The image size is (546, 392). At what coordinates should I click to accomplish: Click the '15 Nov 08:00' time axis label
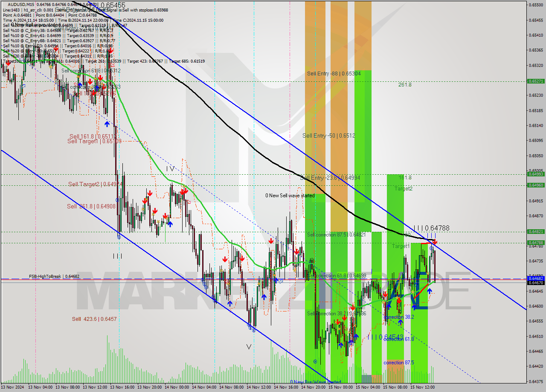pyautogui.click(x=395, y=387)
